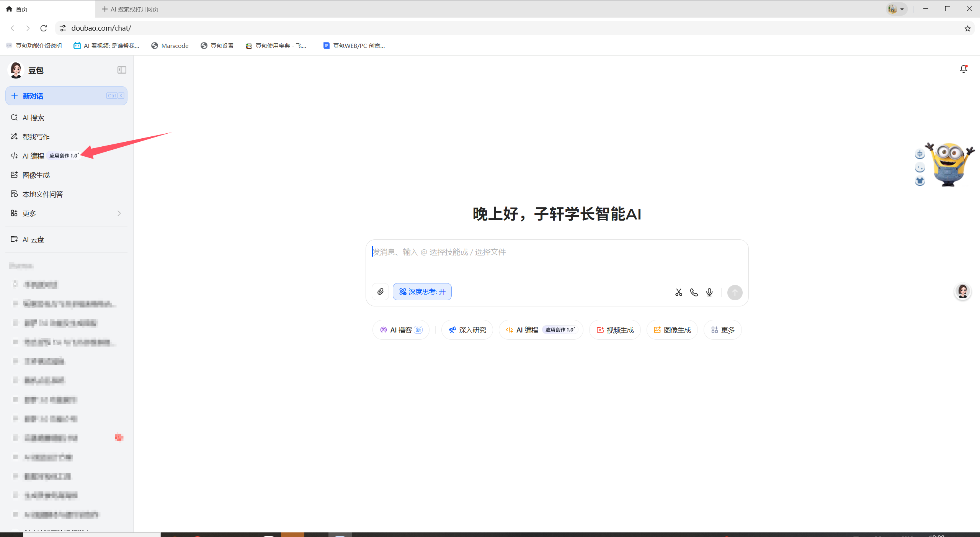Click the 视频生成 skill button
Image resolution: width=980 pixels, height=537 pixels.
pos(615,330)
